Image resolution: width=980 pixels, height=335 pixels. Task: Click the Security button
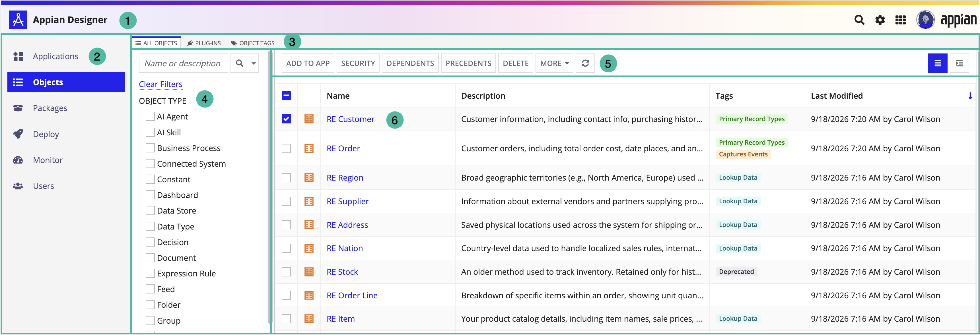pyautogui.click(x=358, y=63)
